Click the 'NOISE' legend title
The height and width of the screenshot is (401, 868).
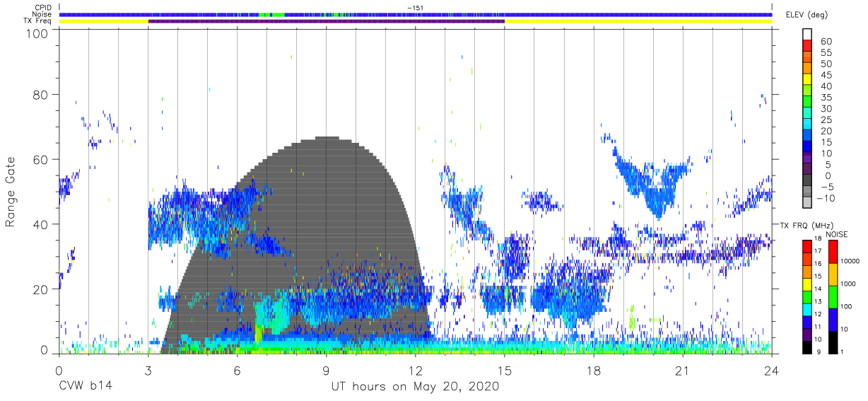point(837,233)
